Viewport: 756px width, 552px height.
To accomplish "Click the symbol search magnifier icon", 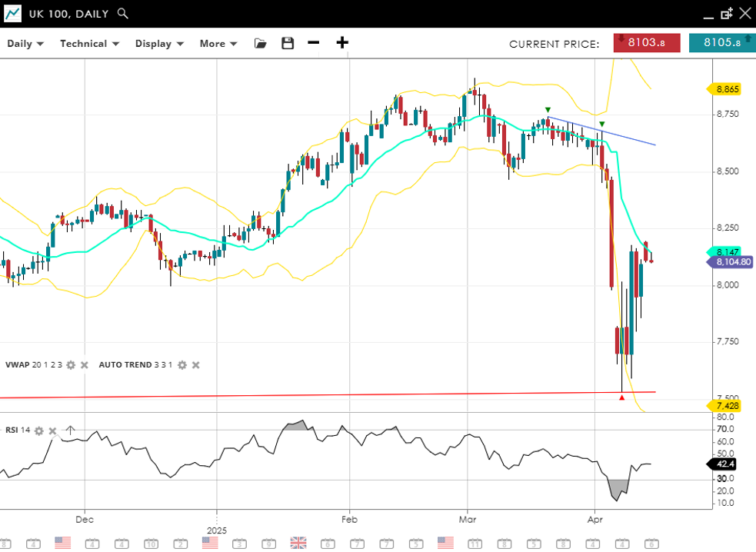I will point(123,14).
